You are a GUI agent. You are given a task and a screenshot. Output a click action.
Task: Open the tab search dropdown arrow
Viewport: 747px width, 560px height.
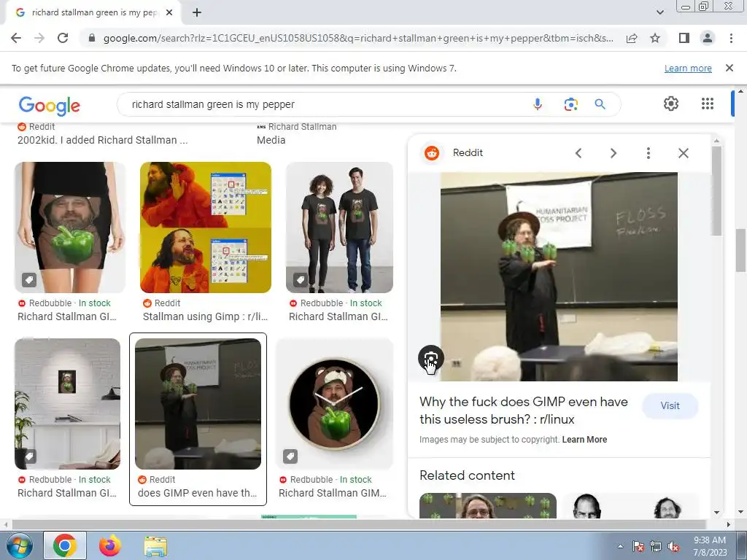pos(659,12)
